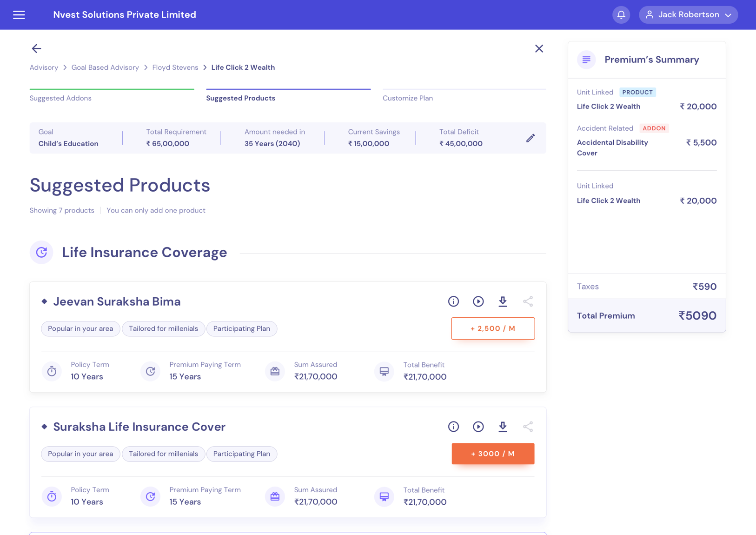This screenshot has height=535, width=756.
Task: Open the Customize Plan tab
Action: coord(407,98)
